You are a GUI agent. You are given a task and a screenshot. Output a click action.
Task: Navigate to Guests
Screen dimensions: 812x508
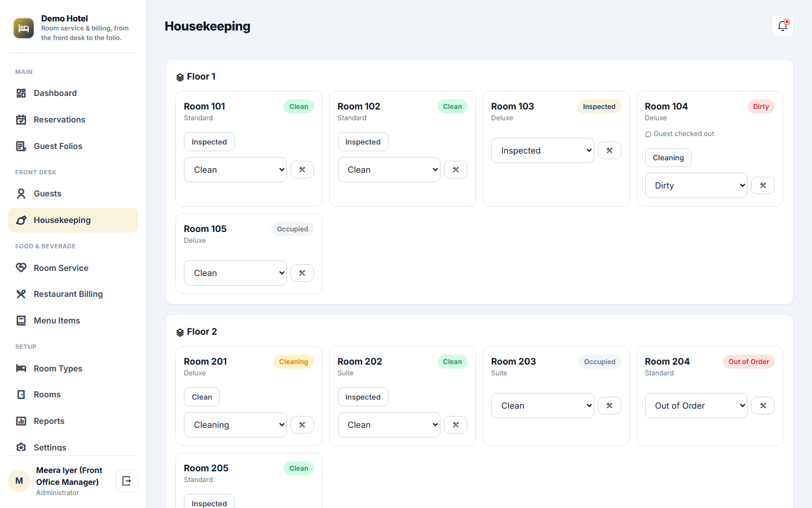[73, 194]
